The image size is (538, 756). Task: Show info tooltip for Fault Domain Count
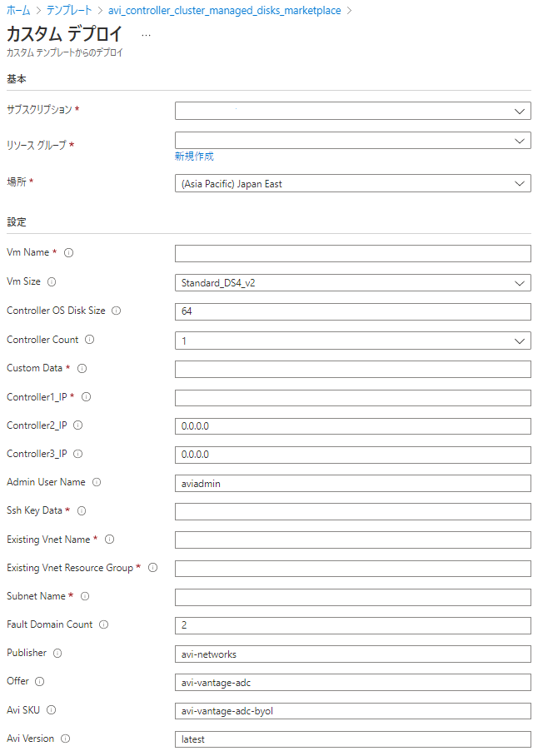[103, 624]
